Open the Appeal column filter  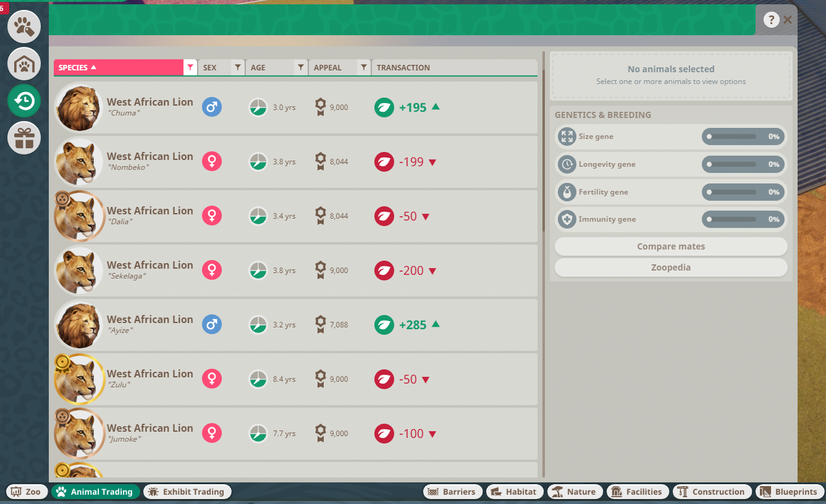(x=364, y=67)
